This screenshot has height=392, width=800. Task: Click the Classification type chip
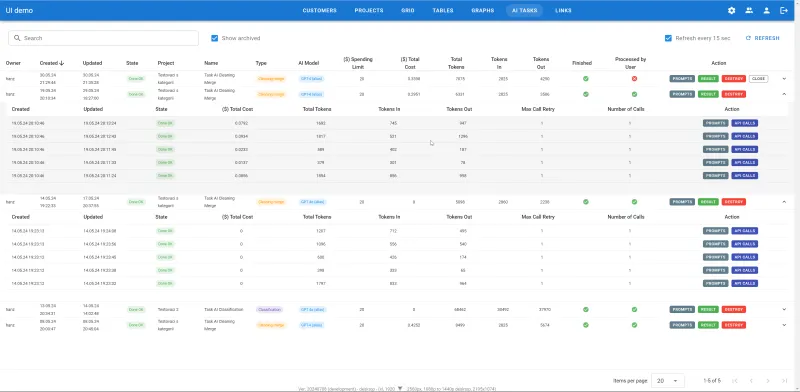(269, 309)
